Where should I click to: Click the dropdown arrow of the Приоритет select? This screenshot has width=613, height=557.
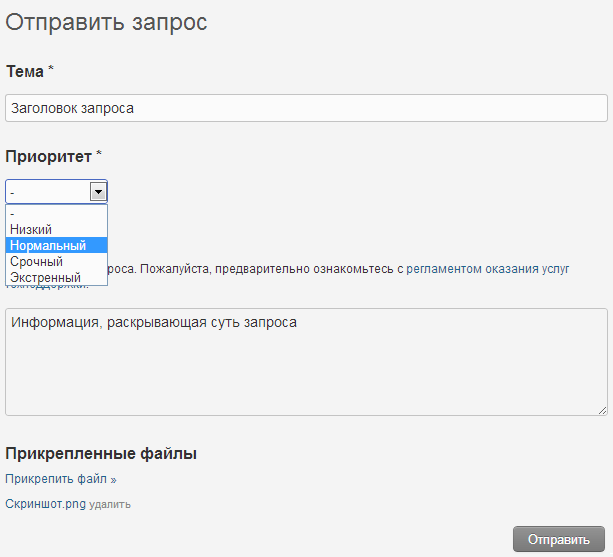click(x=98, y=192)
